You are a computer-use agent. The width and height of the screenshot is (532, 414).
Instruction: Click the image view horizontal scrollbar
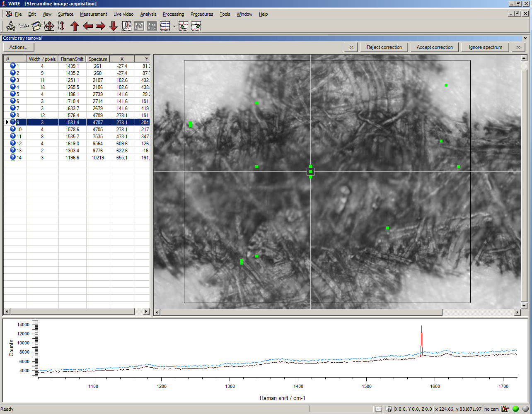click(301, 313)
